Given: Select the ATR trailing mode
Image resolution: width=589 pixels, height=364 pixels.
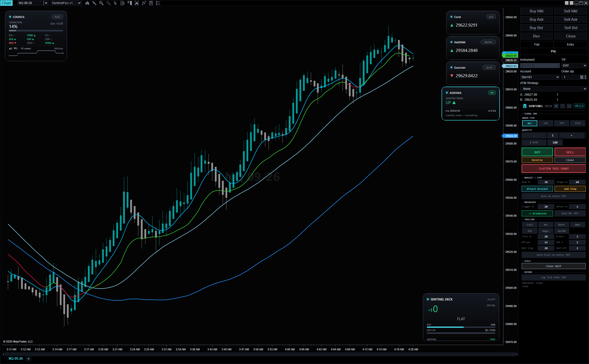Looking at the screenshot, I should point(529,231).
